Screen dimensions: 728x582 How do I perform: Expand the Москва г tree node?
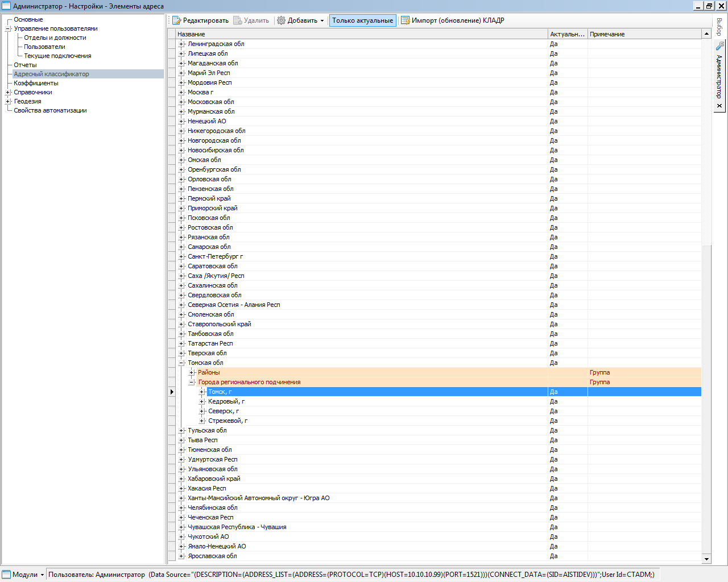181,92
